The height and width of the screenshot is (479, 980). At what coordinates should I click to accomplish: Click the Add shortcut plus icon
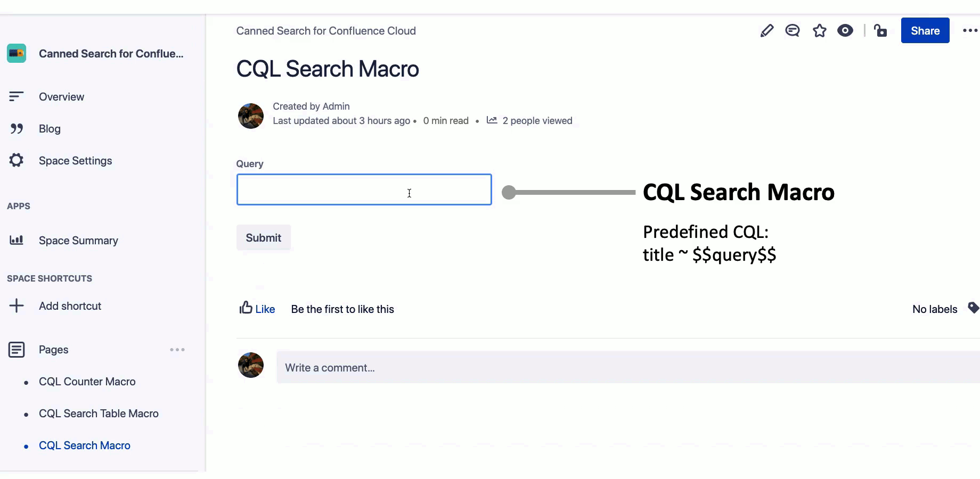tap(17, 305)
